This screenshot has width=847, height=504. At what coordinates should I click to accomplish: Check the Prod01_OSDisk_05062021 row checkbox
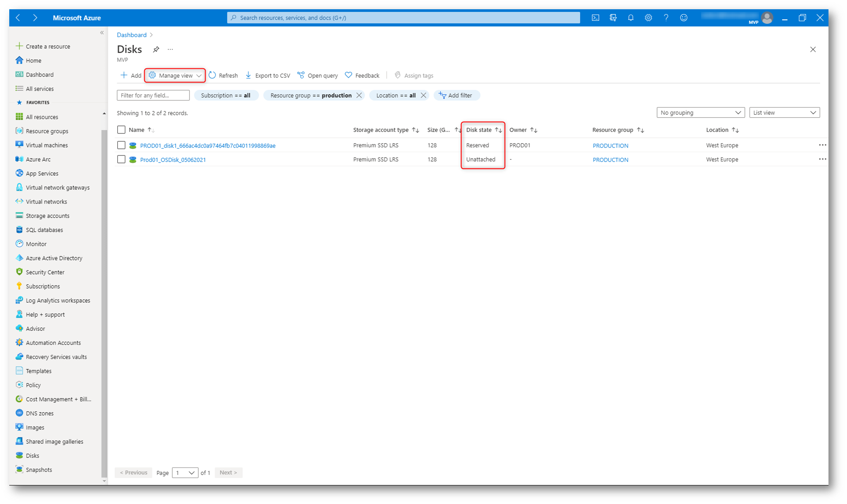pyautogui.click(x=121, y=159)
